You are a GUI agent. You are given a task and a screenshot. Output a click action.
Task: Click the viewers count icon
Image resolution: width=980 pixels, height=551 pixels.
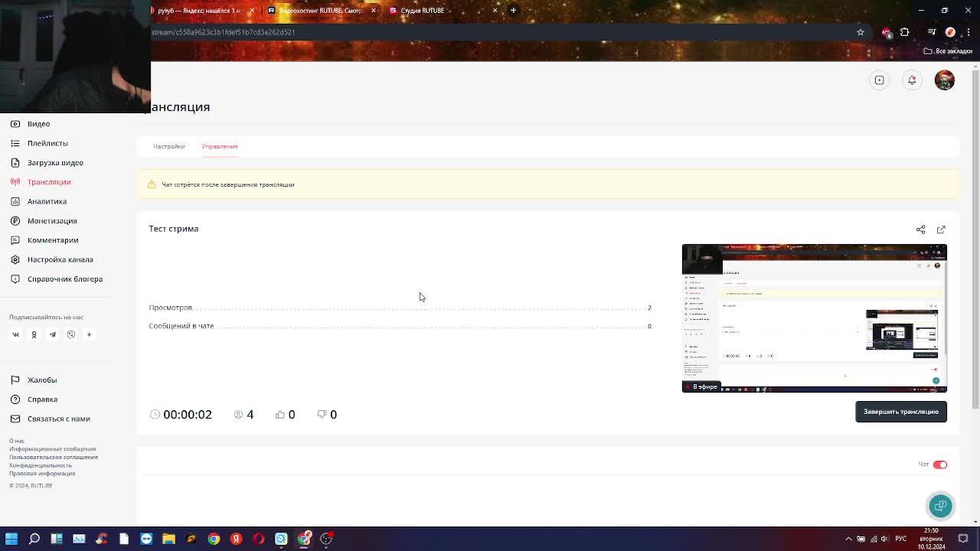(x=238, y=414)
